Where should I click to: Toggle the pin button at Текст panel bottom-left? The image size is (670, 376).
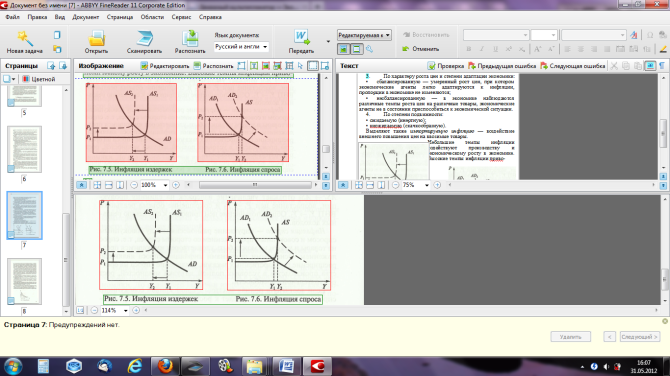pos(343,185)
